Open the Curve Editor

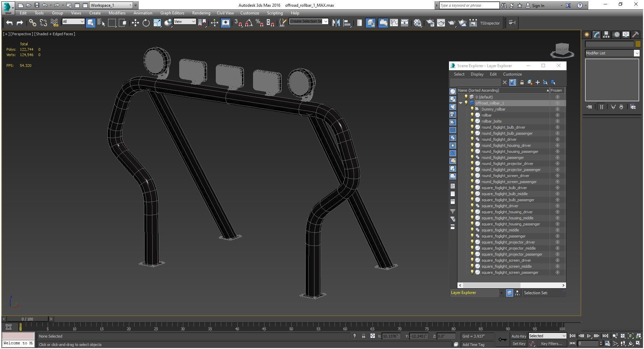pyautogui.click(x=394, y=23)
